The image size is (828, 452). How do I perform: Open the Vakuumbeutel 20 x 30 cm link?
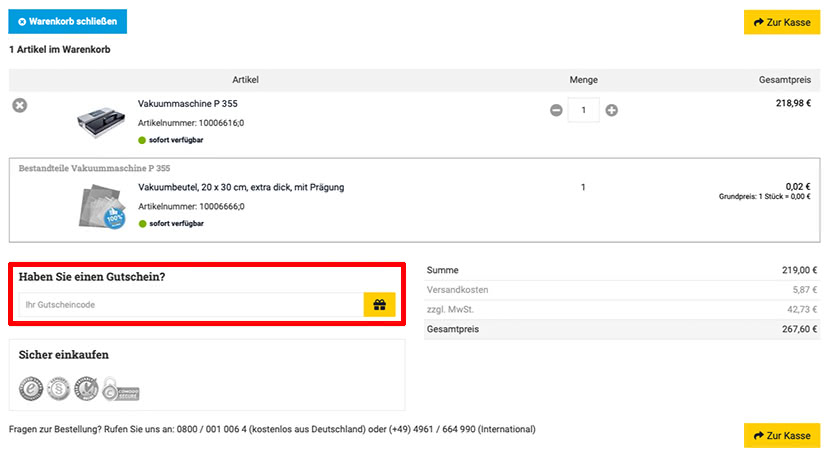[x=241, y=187]
